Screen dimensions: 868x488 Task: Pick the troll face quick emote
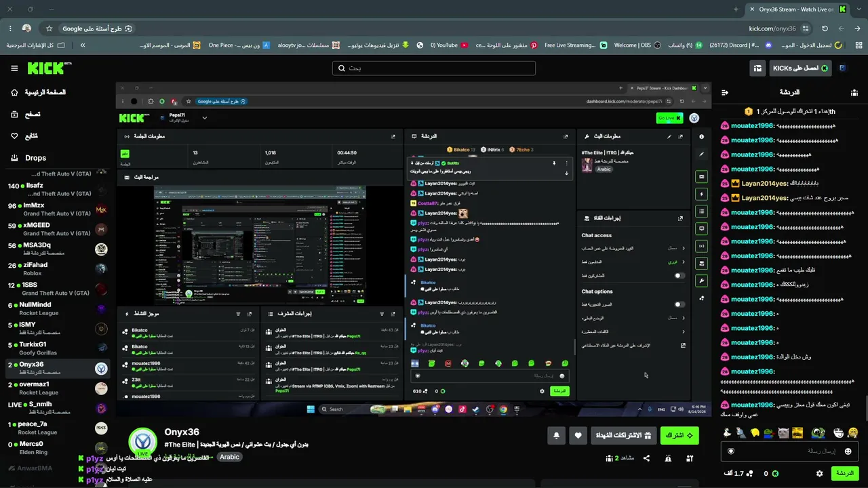point(839,432)
